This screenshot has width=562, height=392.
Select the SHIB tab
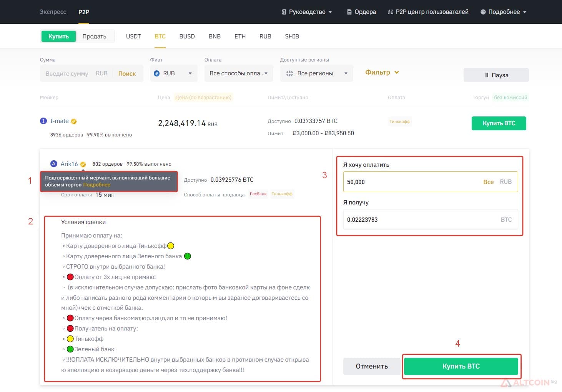click(x=292, y=37)
